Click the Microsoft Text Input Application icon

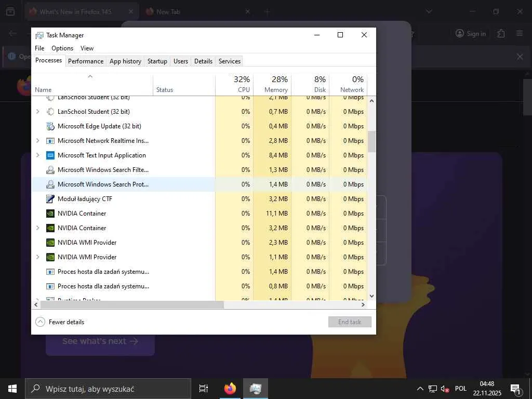[x=50, y=155]
